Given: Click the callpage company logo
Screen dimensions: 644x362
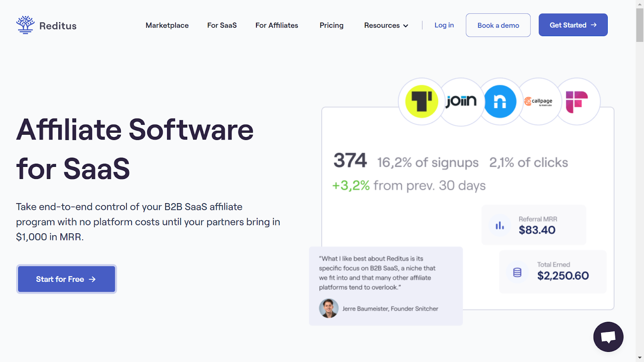Looking at the screenshot, I should click(x=538, y=101).
